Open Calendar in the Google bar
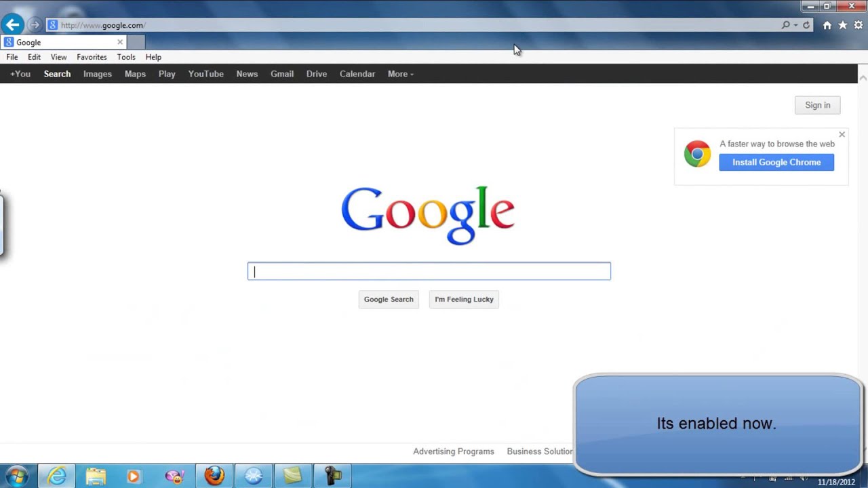The height and width of the screenshot is (488, 868). coord(357,74)
